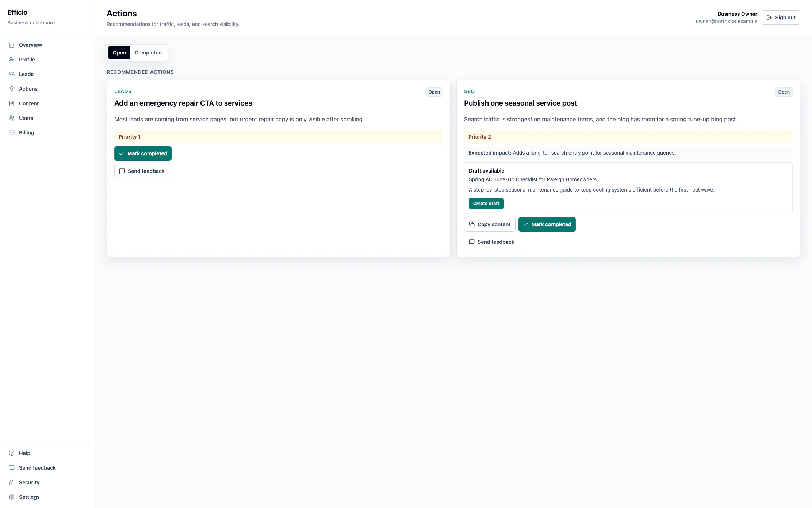Click the Actions lightbulb icon

12,89
